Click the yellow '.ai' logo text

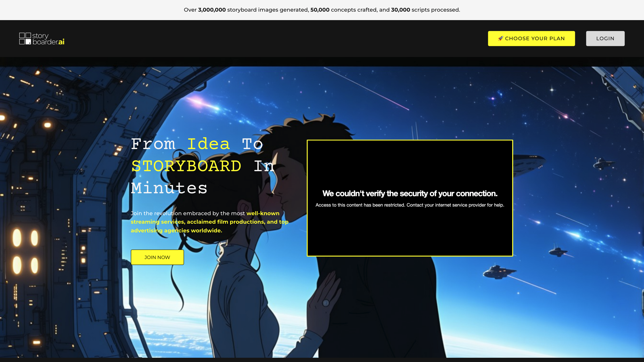[61, 42]
